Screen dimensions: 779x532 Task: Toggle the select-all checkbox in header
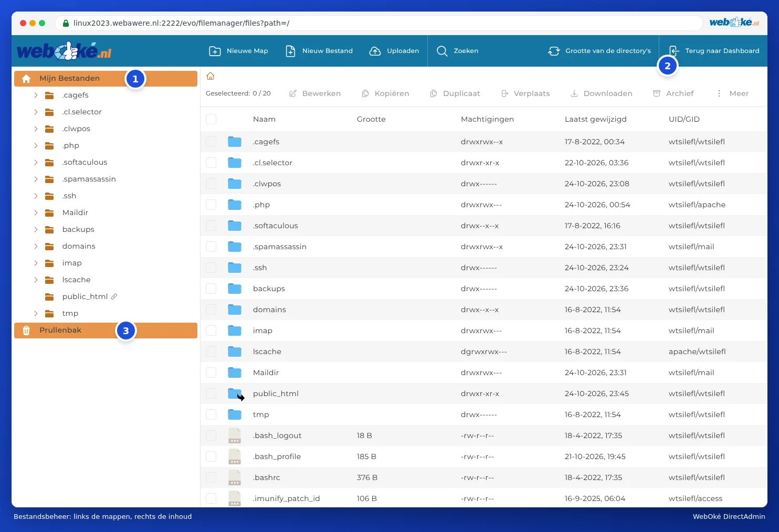(x=211, y=119)
